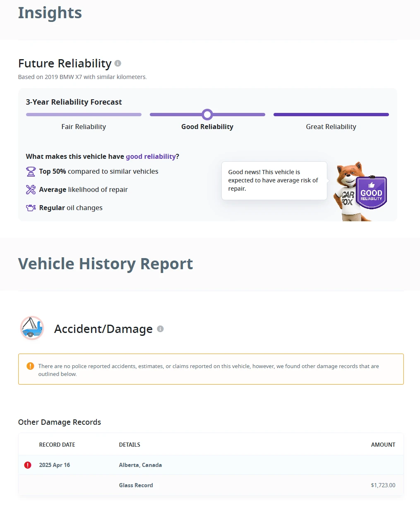Click the oil can icon beside Regular oil changes

[31, 208]
